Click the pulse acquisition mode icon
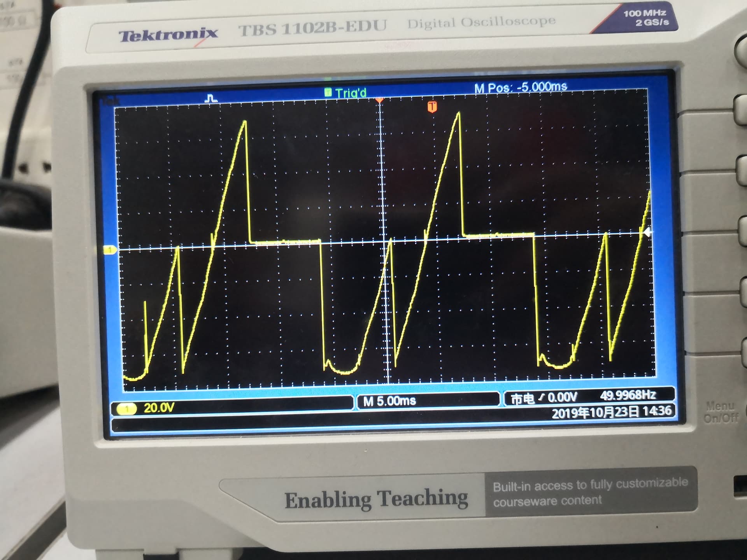 [211, 98]
